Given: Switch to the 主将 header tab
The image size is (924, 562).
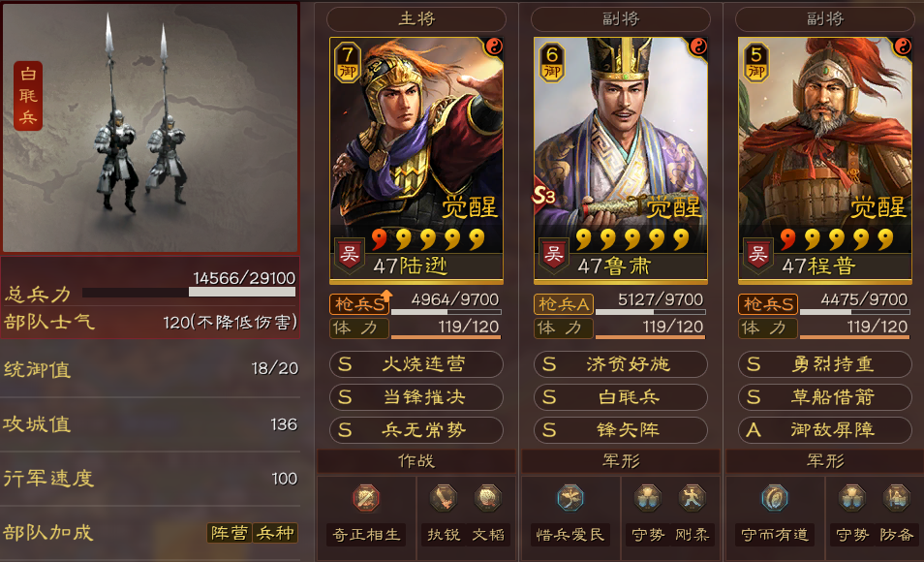Looking at the screenshot, I should [x=416, y=18].
